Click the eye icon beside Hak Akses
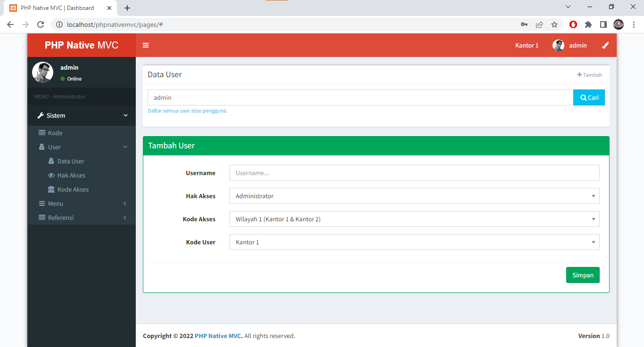Viewport: 644px width, 347px height. (x=51, y=175)
